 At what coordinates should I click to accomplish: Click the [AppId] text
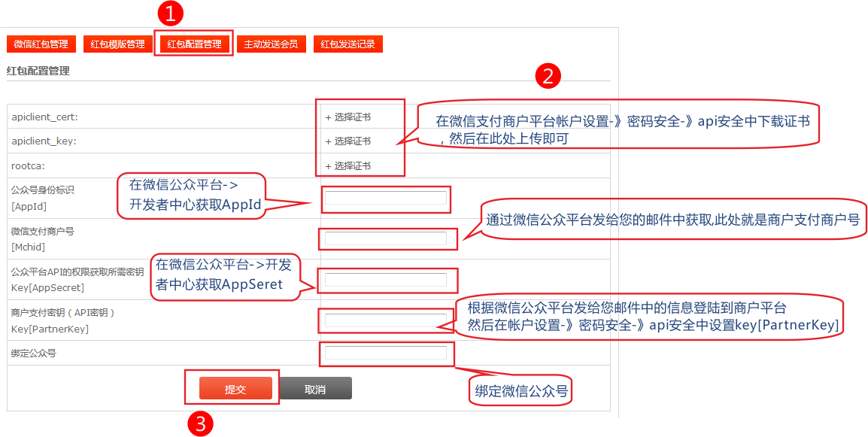[29, 207]
